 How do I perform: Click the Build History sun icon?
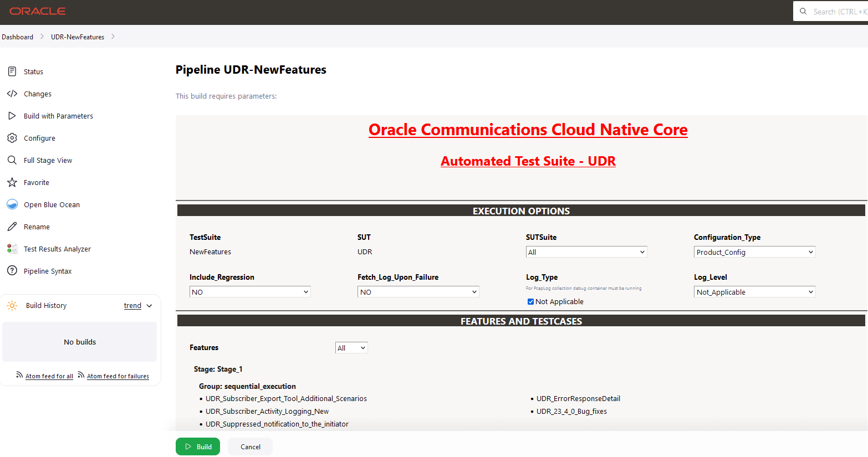12,305
